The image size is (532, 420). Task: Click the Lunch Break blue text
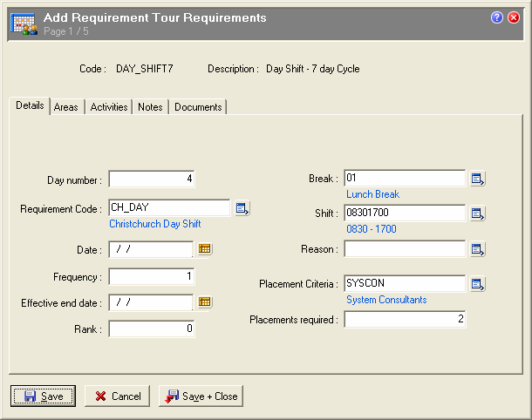[373, 194]
